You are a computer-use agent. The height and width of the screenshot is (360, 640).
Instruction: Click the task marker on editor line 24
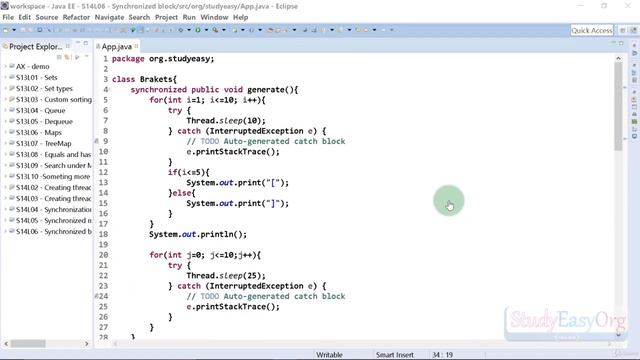[x=97, y=296]
